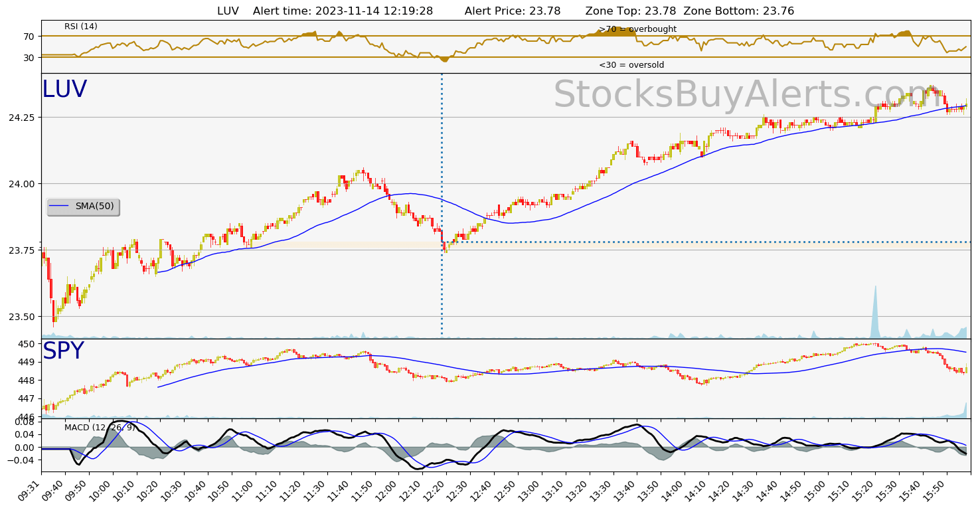Select the 24.00 price axis label
Screen dimensions: 980x510
(x=23, y=184)
